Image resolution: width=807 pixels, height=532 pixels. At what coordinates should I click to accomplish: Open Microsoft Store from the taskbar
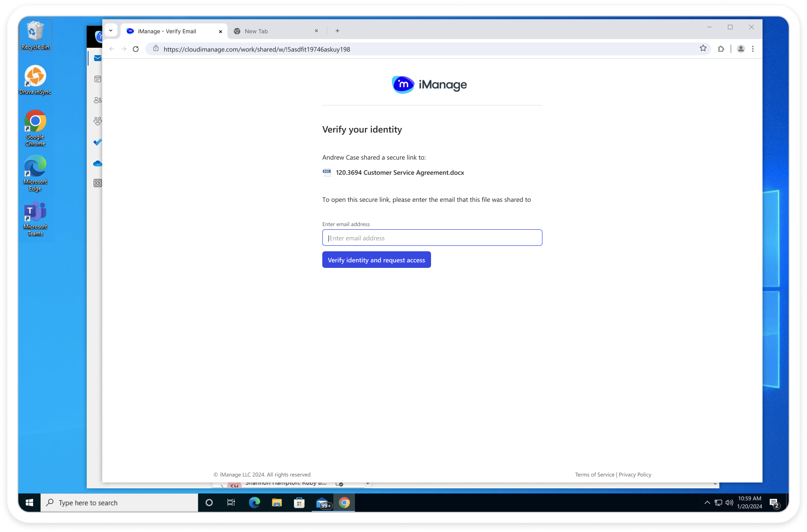pos(299,503)
